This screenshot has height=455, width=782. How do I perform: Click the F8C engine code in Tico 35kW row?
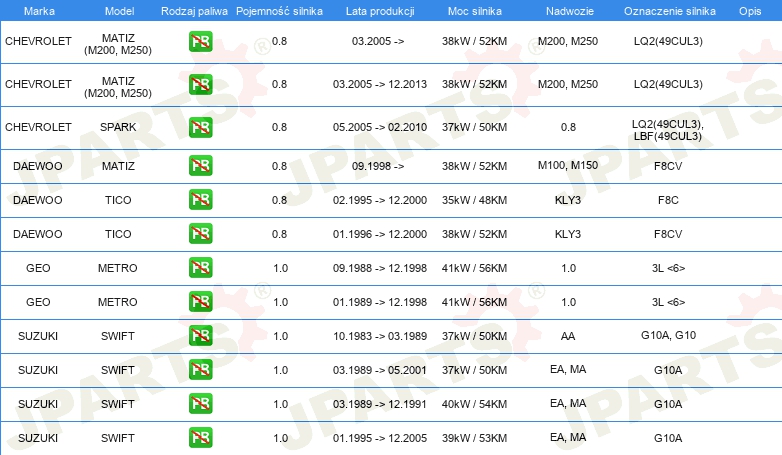(668, 200)
